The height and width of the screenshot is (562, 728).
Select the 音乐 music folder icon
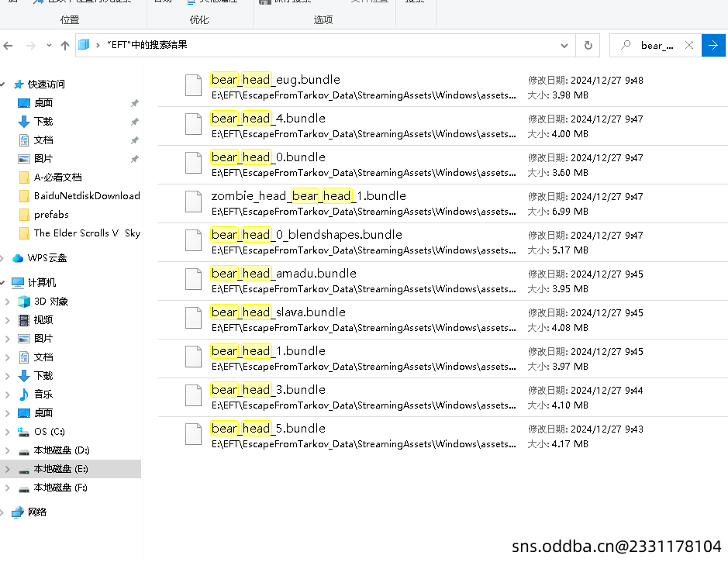(x=24, y=395)
